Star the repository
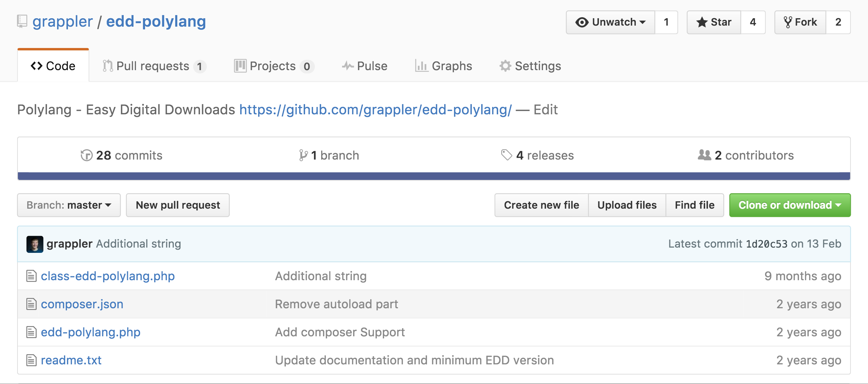868x384 pixels. point(714,22)
